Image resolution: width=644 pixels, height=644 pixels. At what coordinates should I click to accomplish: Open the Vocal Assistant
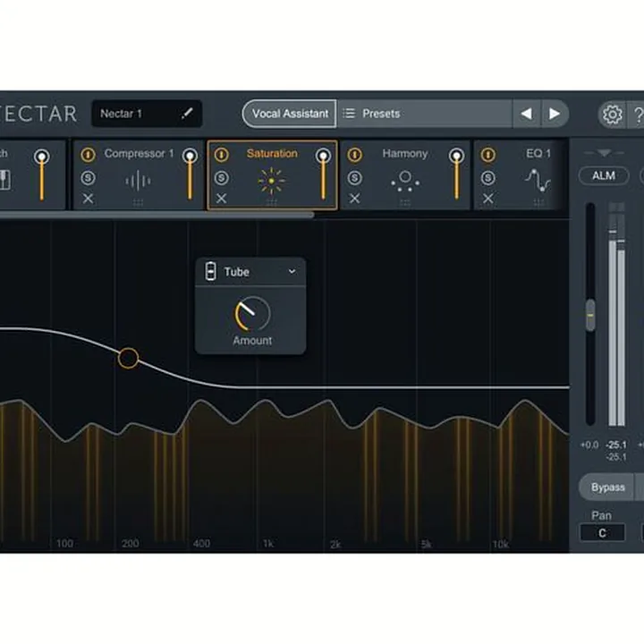pos(290,114)
